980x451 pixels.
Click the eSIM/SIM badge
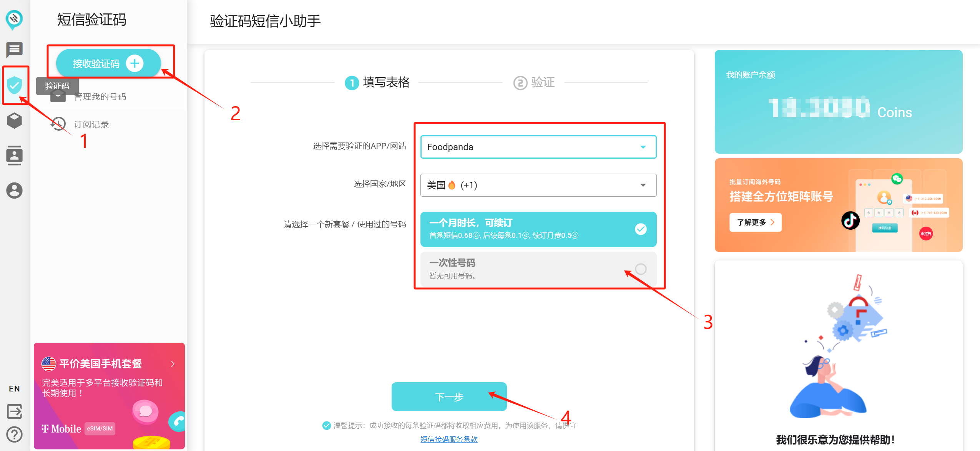point(100,428)
